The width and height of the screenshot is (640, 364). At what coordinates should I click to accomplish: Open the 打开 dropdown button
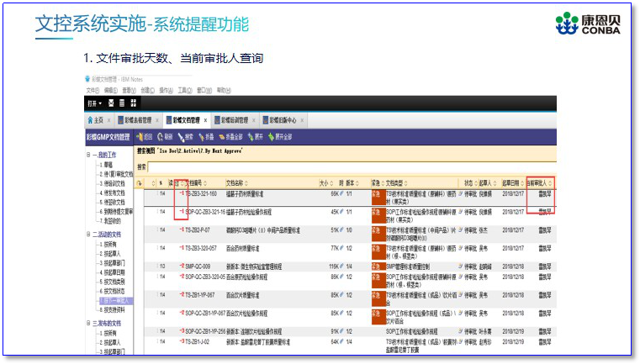click(x=93, y=103)
